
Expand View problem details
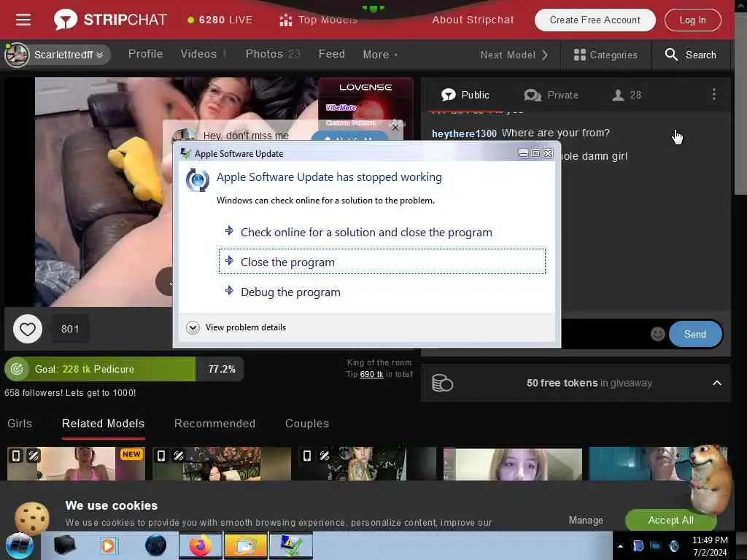236,327
